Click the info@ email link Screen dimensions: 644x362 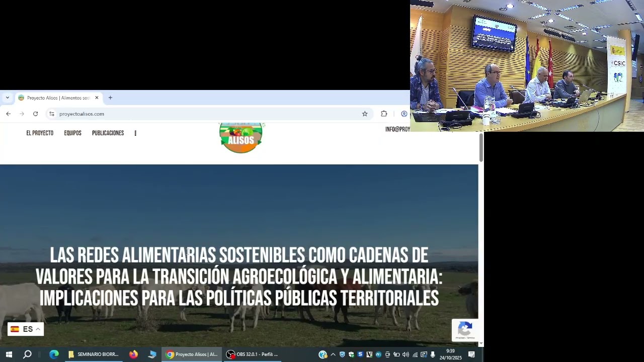pyautogui.click(x=397, y=129)
